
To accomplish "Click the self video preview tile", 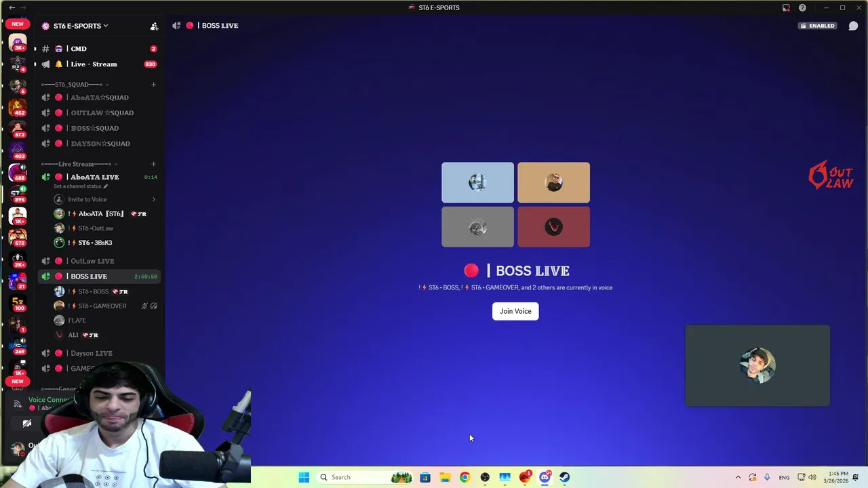I will (757, 365).
